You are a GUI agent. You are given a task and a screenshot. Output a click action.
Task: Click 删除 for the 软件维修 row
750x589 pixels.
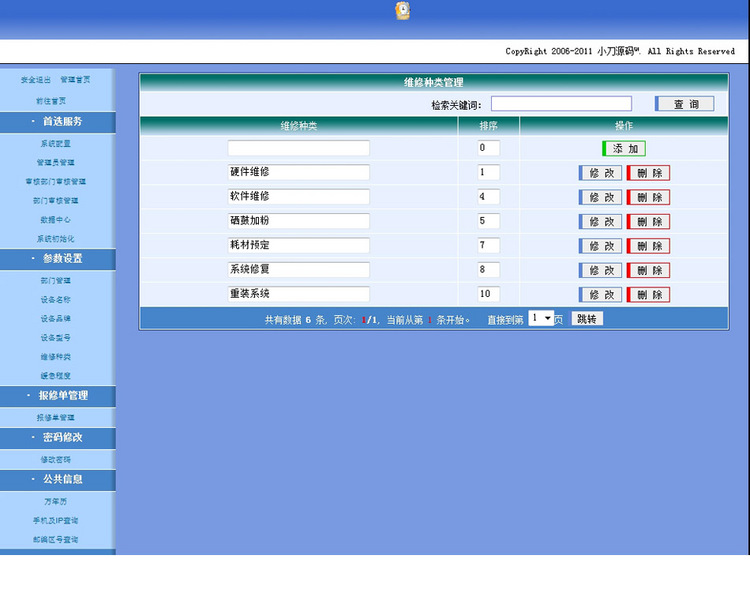(x=648, y=197)
